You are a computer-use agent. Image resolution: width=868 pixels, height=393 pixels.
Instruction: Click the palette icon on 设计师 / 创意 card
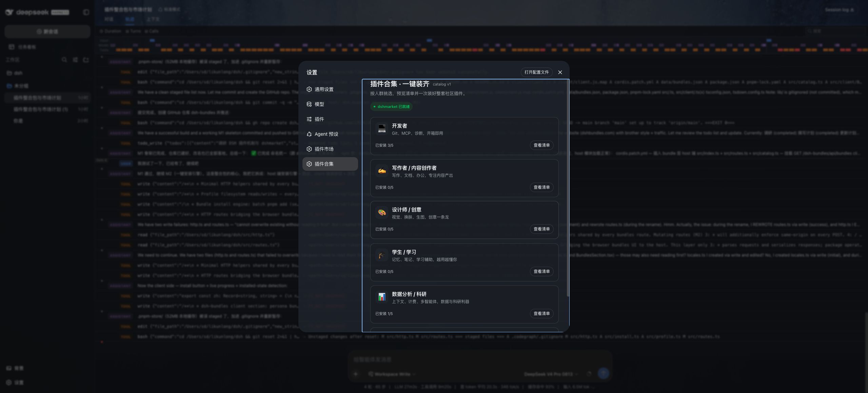pyautogui.click(x=382, y=212)
